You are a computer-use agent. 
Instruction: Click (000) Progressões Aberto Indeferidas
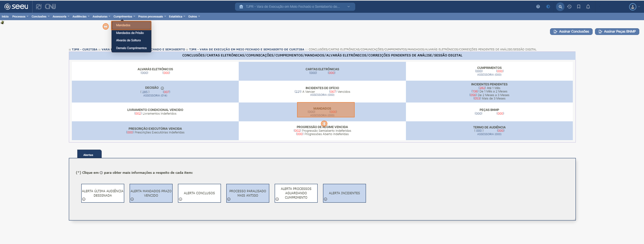click(x=322, y=134)
